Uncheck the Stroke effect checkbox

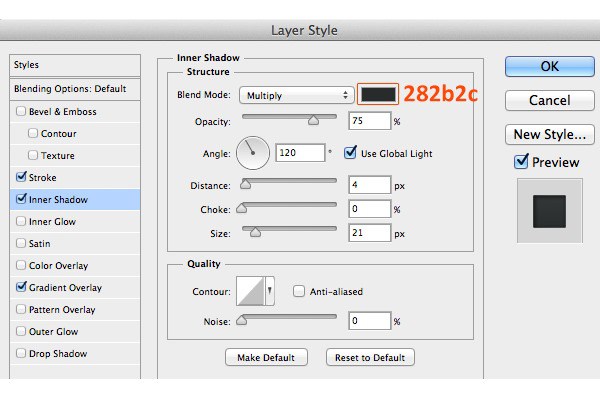point(21,177)
